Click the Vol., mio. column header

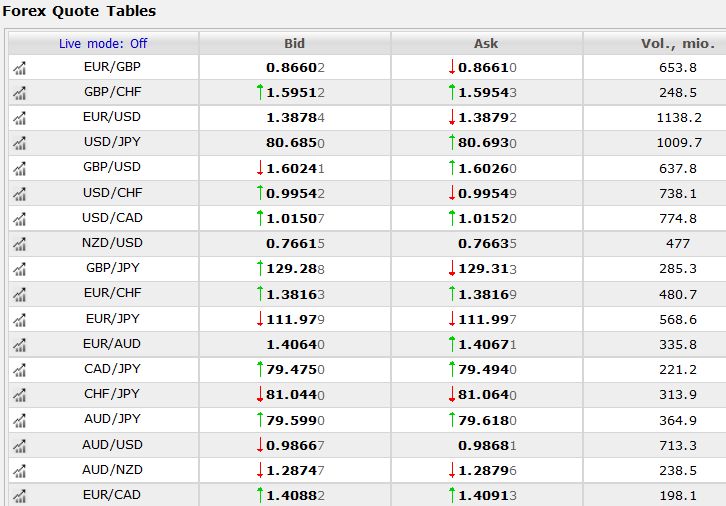[677, 44]
